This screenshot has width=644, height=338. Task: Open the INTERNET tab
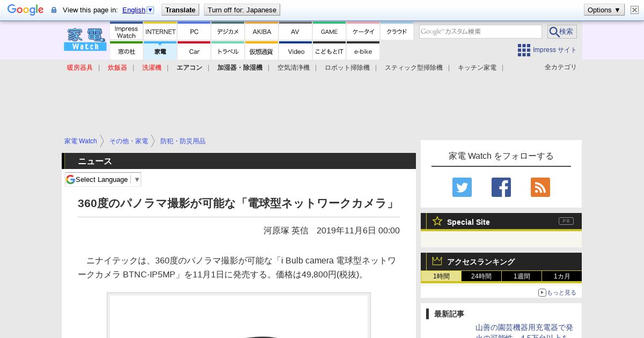[x=160, y=32]
